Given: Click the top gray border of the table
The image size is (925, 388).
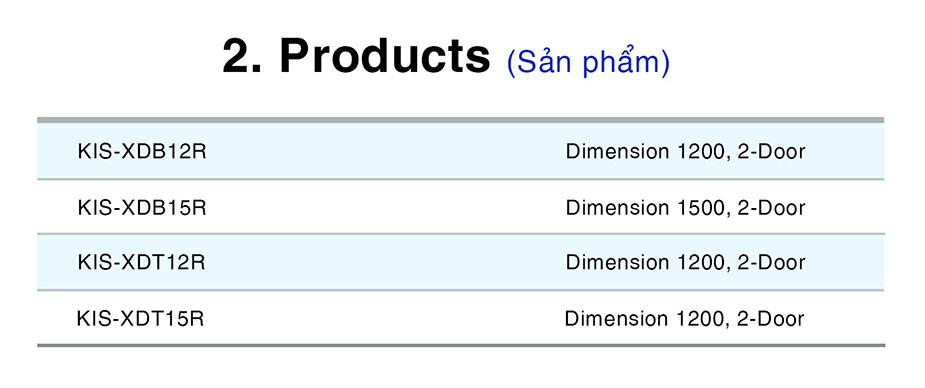Looking at the screenshot, I should (x=461, y=120).
